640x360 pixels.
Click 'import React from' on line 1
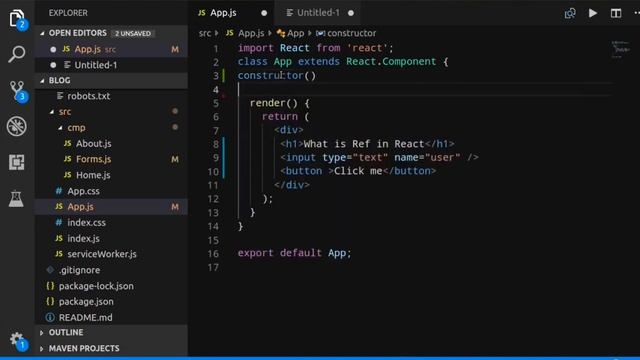tap(289, 48)
